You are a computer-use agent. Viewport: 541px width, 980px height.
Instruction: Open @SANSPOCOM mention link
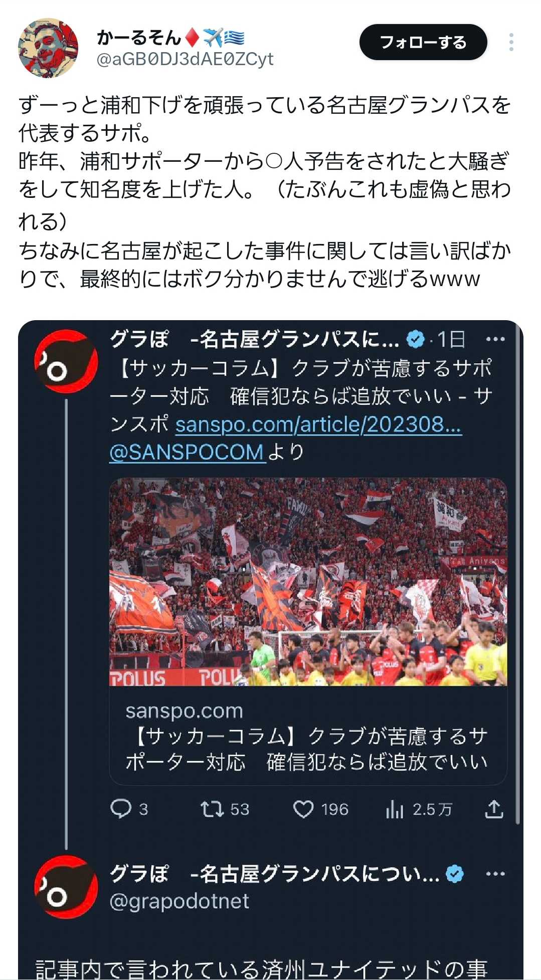coord(187,452)
